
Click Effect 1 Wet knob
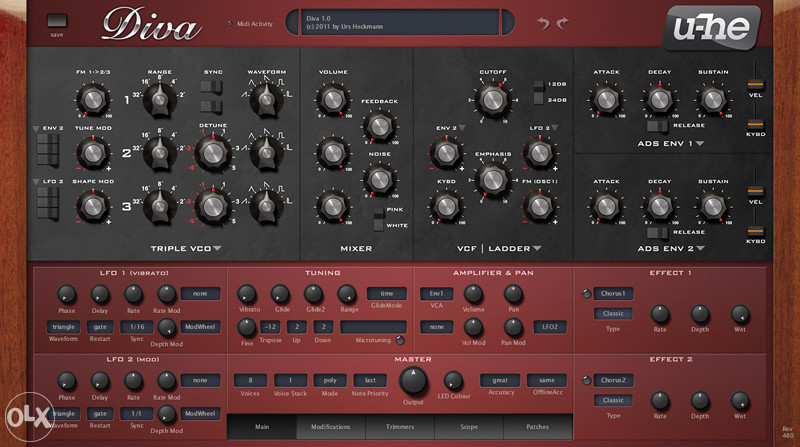coord(740,314)
